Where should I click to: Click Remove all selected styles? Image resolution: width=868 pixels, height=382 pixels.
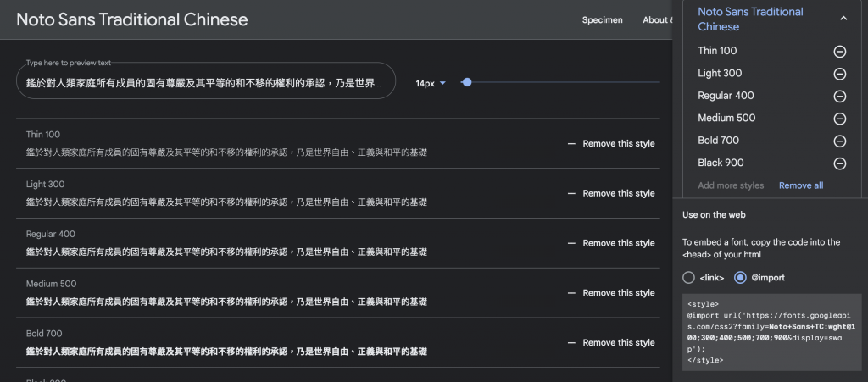click(801, 185)
